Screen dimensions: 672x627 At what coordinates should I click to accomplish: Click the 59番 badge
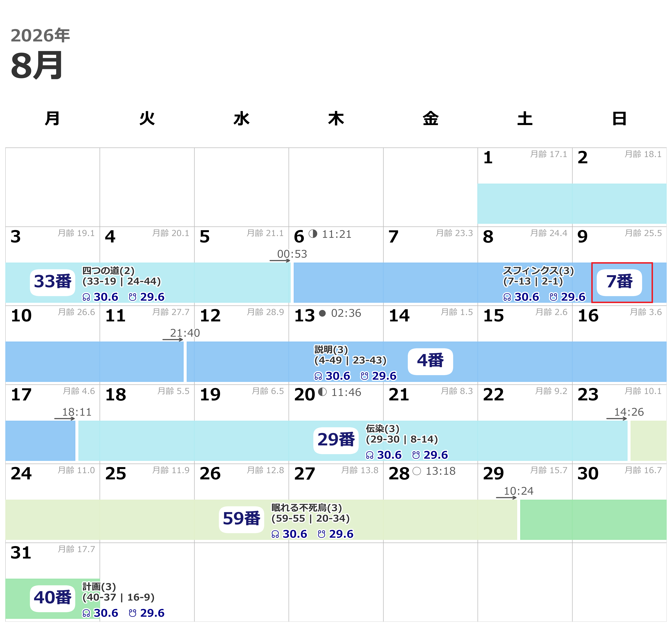point(241,519)
